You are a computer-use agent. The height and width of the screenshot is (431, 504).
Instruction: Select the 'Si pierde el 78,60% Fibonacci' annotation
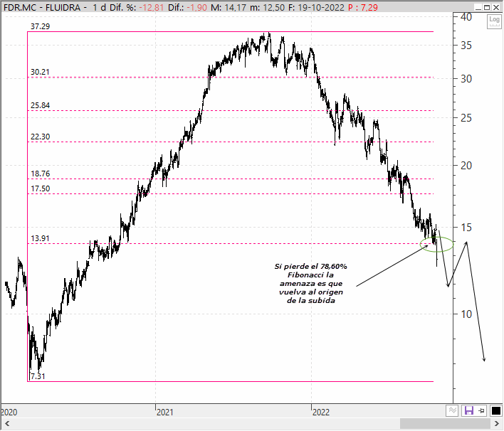311,284
